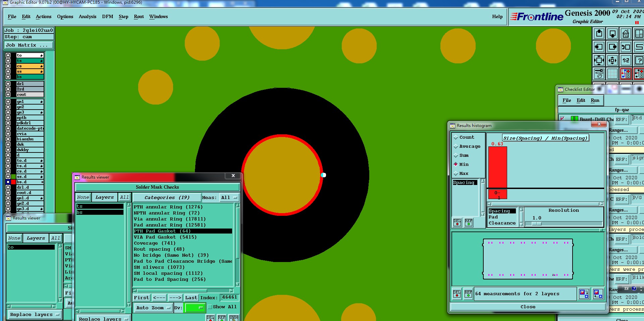This screenshot has height=321, width=644.
Task: Open the Actions menu
Action: click(44, 17)
